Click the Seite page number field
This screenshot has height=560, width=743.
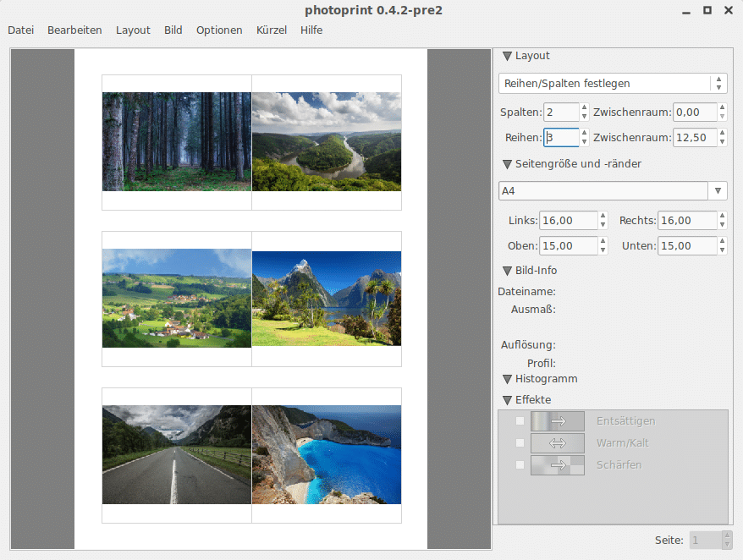pyautogui.click(x=706, y=540)
